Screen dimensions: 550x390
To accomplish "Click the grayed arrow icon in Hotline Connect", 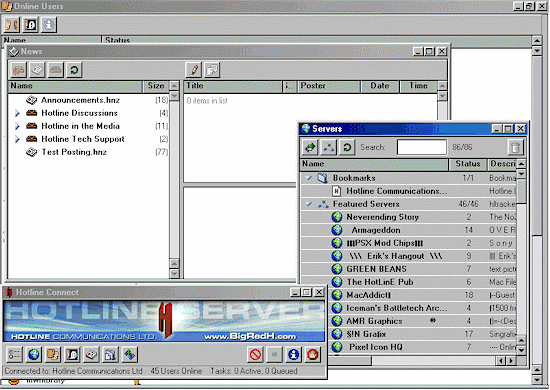I will pyautogui.click(x=275, y=355).
